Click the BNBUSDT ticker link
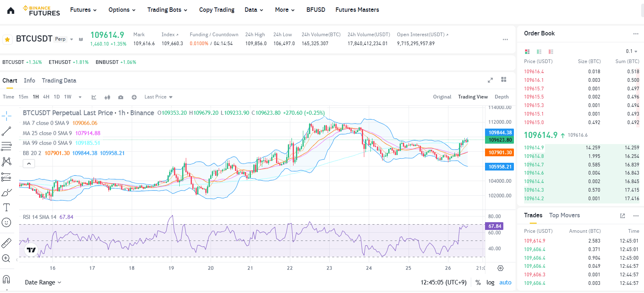The image size is (644, 293). coord(116,62)
